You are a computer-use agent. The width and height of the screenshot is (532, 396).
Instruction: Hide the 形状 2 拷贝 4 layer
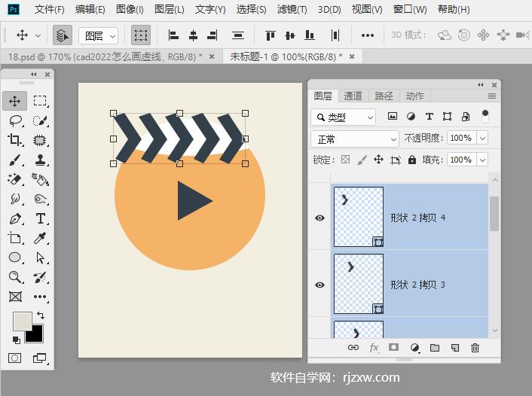320,218
